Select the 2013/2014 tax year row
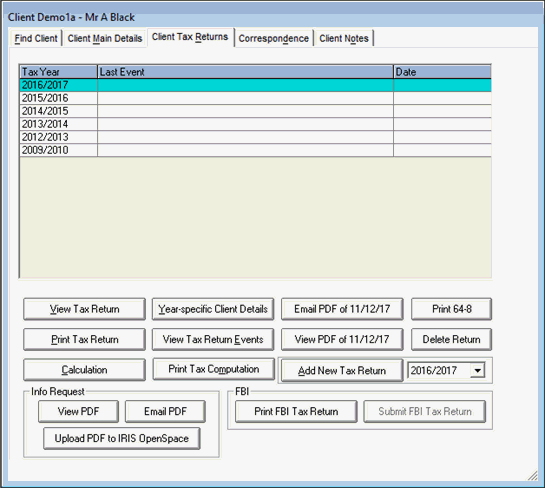This screenshot has height=488, width=545. tap(255, 124)
